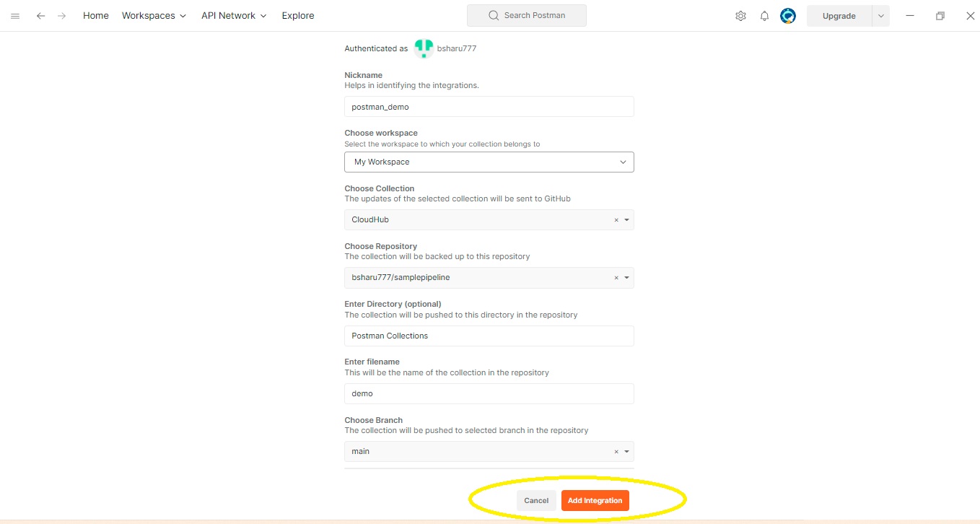Image resolution: width=980 pixels, height=524 pixels.
Task: Open the Choose Repository dropdown arrow
Action: tap(626, 278)
